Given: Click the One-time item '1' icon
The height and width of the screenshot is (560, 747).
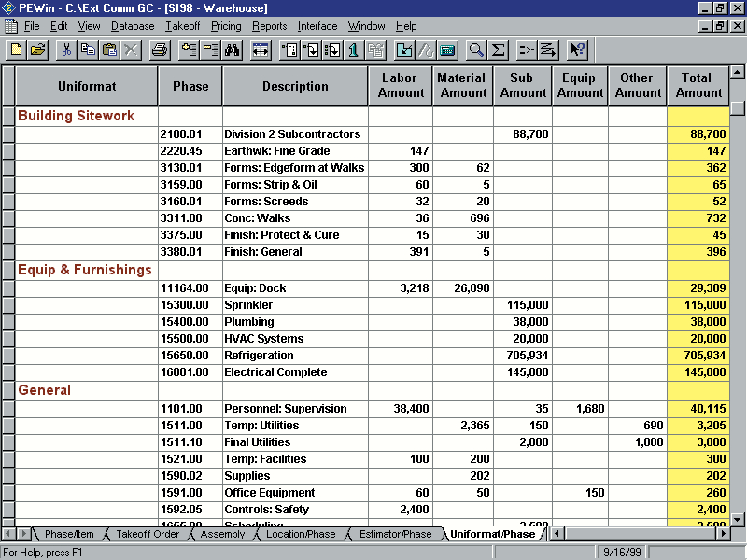Looking at the screenshot, I should point(354,49).
